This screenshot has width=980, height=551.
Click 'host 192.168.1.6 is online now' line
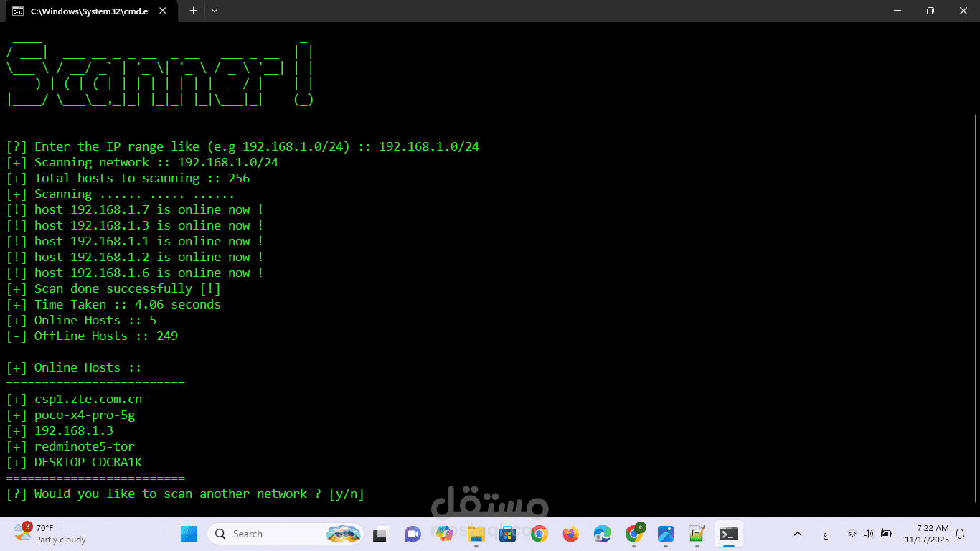tap(135, 273)
